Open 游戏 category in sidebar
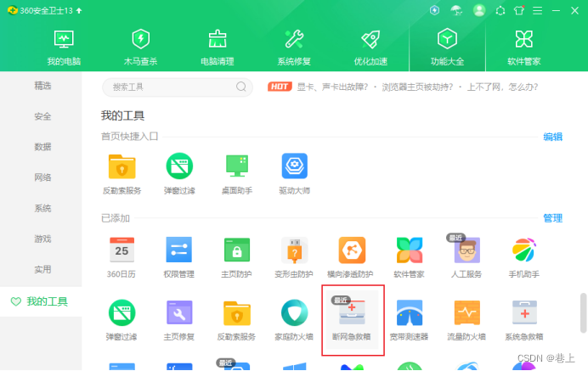The height and width of the screenshot is (371, 588). click(x=42, y=239)
